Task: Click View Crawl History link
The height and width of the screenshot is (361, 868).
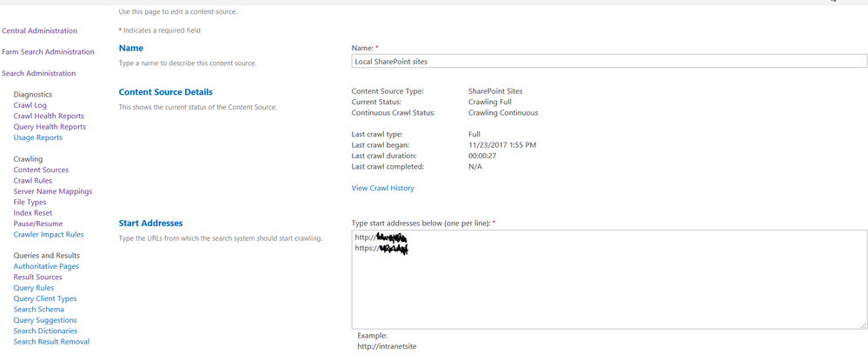Action: coord(382,188)
